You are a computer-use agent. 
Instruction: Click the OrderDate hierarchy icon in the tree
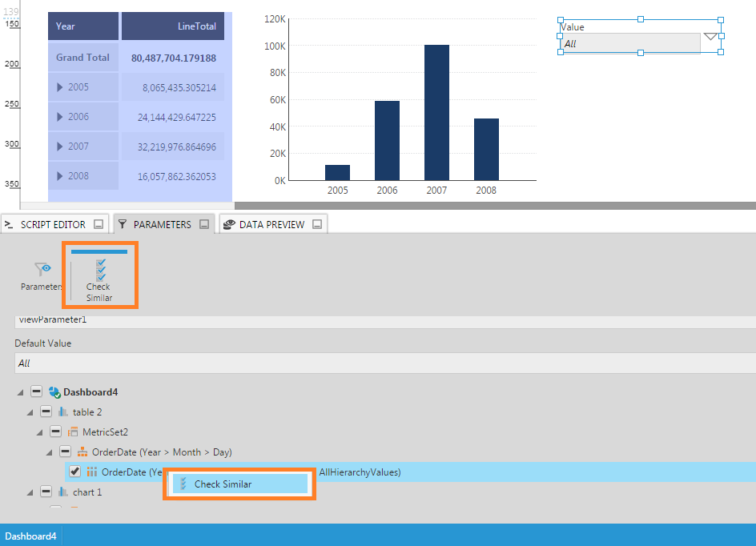(82, 452)
